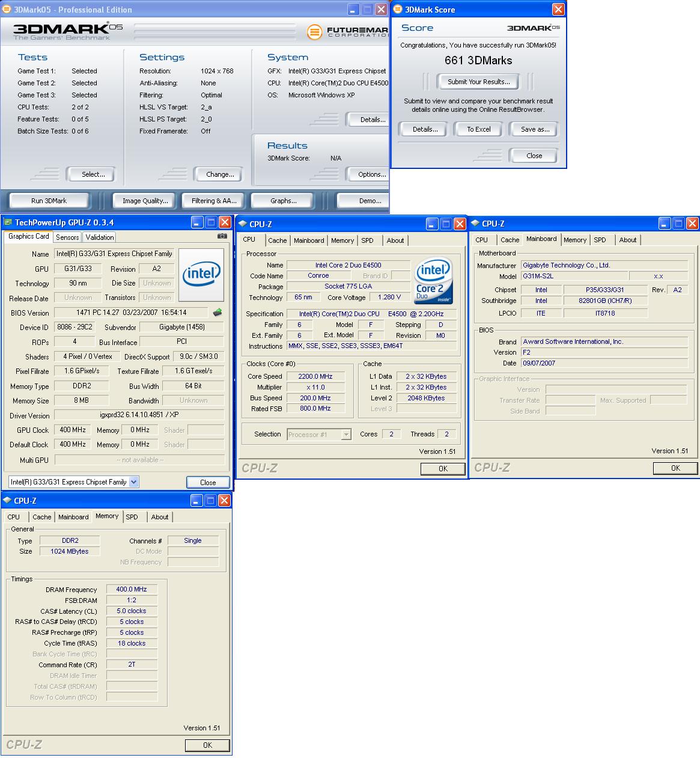Image resolution: width=700 pixels, height=758 pixels.
Task: Click the mainboard Model G31M-S2L field
Action: coord(574,276)
